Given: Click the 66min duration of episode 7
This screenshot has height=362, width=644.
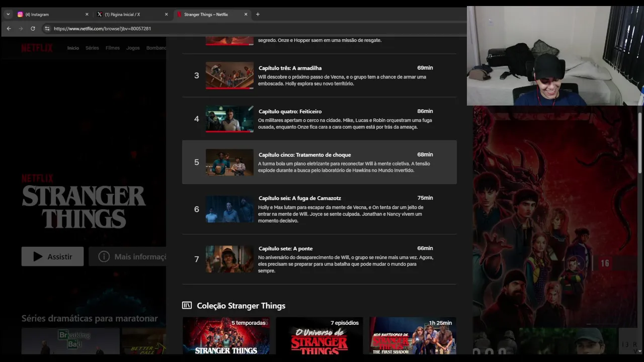Looking at the screenshot, I should tap(425, 248).
